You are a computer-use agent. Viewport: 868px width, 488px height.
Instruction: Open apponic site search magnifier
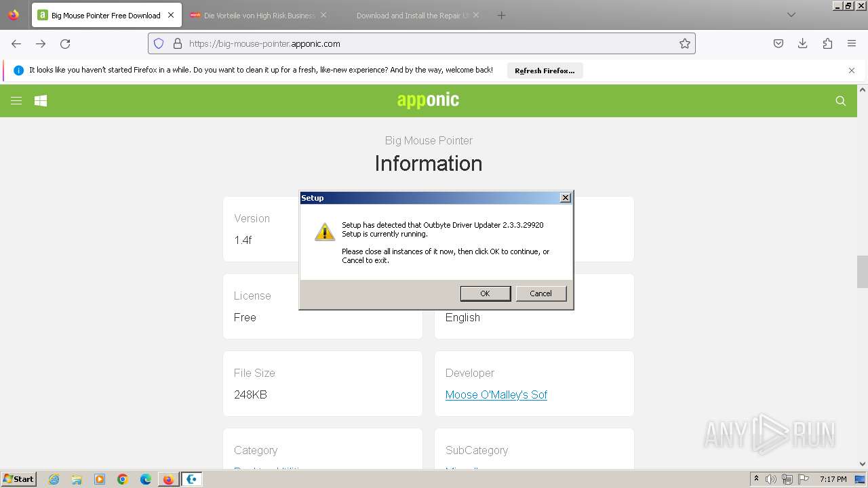coord(841,101)
